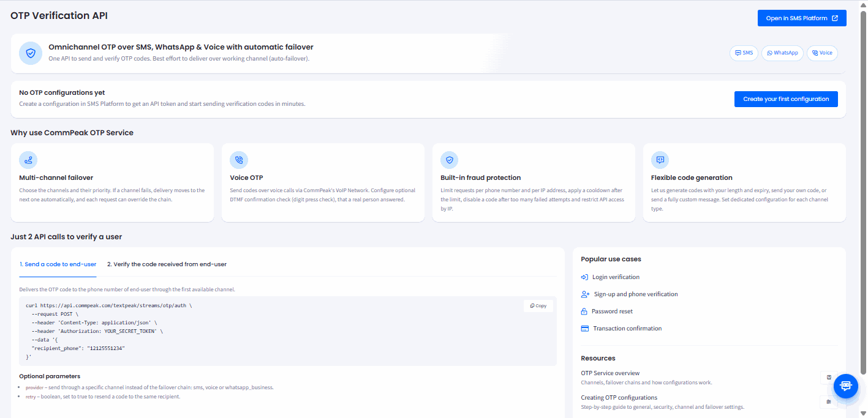Click the curl api.commpeak.com URL line
Screen dimensions: 868x418
point(109,305)
